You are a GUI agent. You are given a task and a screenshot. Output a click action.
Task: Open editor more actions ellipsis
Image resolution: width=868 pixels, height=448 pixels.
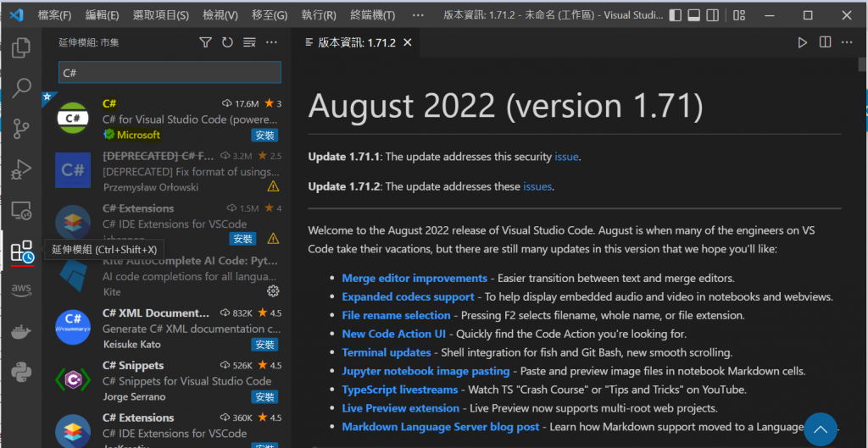pyautogui.click(x=847, y=42)
